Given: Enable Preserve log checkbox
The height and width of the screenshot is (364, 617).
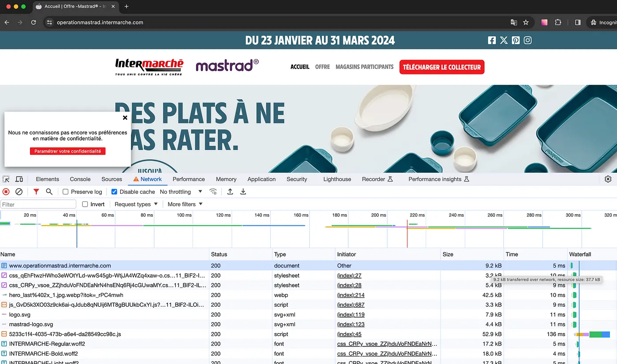Looking at the screenshot, I should pyautogui.click(x=65, y=192).
